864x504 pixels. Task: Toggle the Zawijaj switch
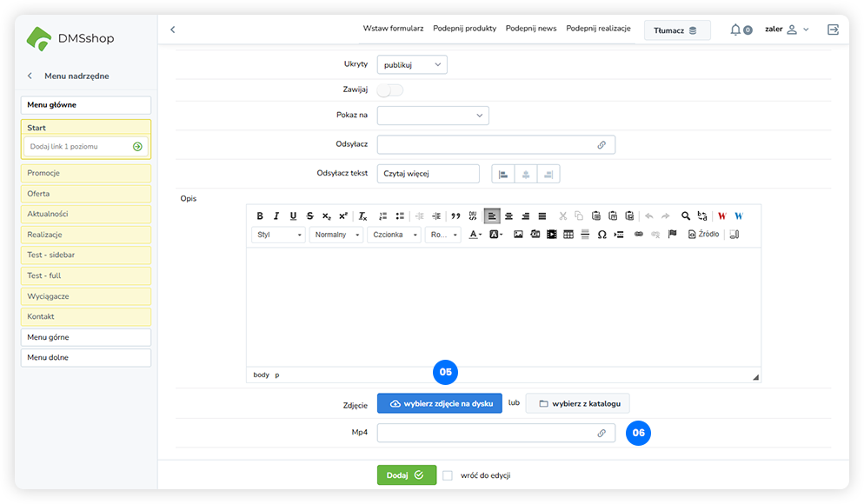click(390, 90)
